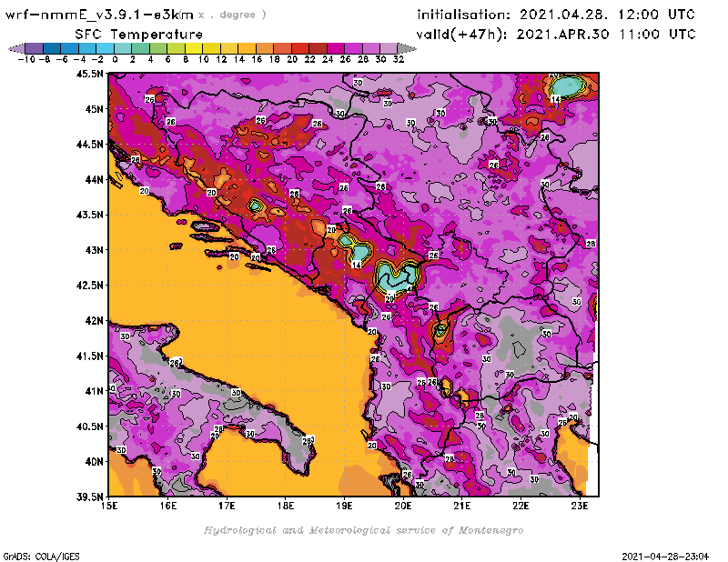Viewport: 728px width, 562px height.
Task: Click the 43.5N latitude axis label
Action: click(x=89, y=215)
